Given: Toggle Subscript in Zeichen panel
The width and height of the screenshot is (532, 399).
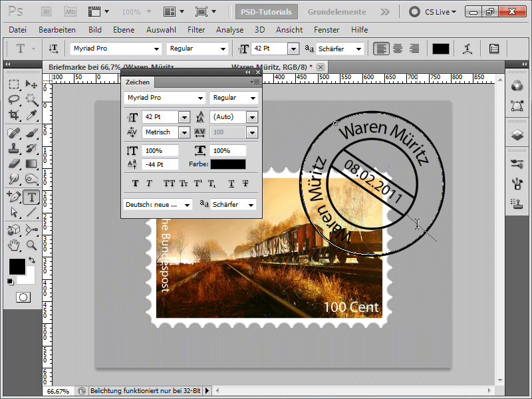Looking at the screenshot, I should (211, 184).
